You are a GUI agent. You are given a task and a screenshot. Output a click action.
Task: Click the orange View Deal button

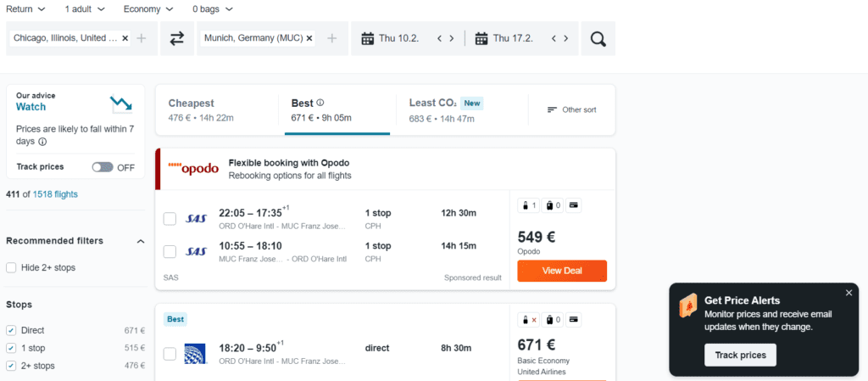561,271
